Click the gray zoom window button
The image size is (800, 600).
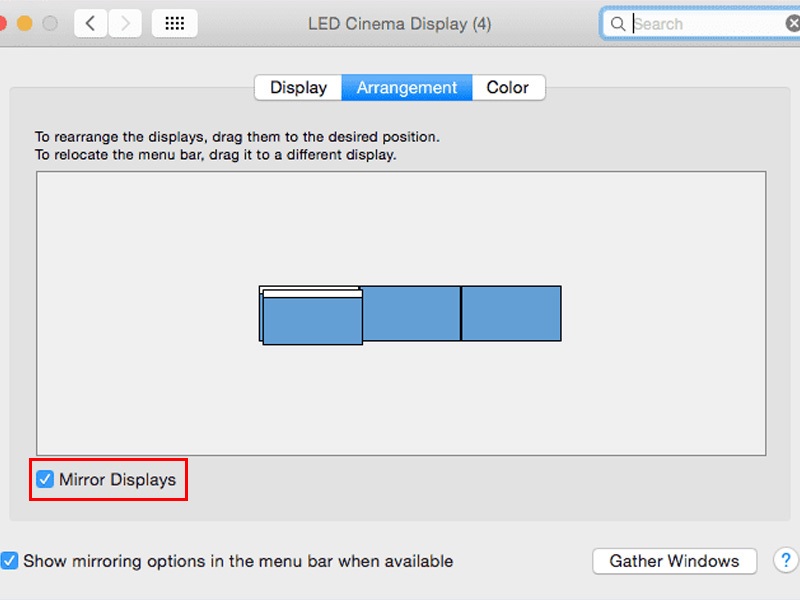tap(48, 23)
